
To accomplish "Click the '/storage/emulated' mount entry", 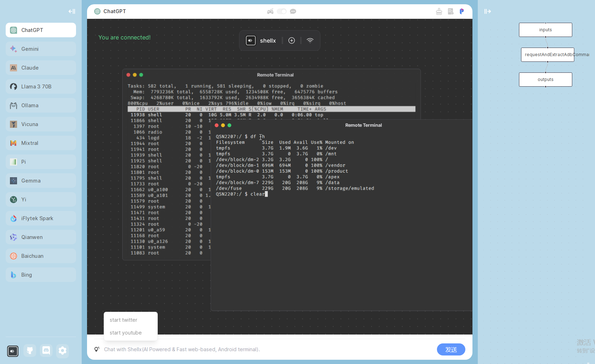I will click(350, 189).
